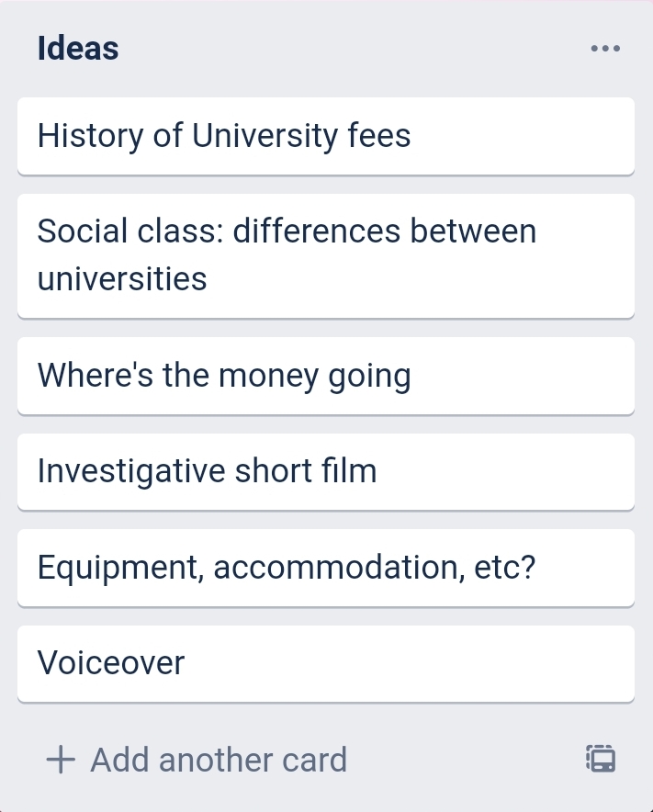653x812 pixels.
Task: Open the Investigative short film card
Action: pos(325,471)
